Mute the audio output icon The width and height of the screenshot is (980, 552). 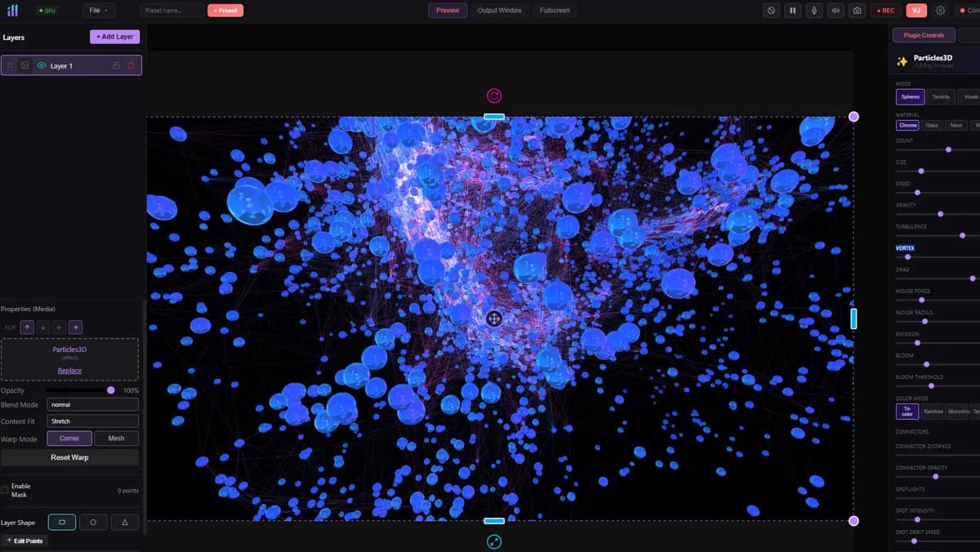836,10
